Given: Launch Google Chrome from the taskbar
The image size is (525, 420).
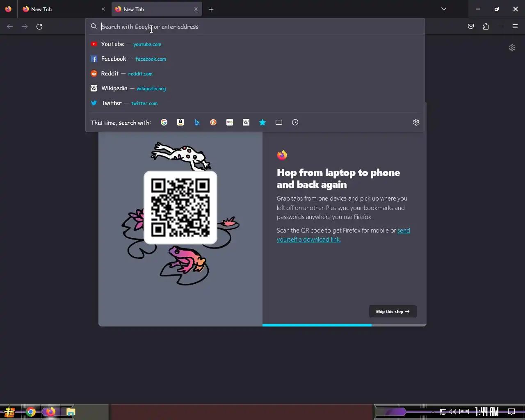Looking at the screenshot, I should coord(31,412).
